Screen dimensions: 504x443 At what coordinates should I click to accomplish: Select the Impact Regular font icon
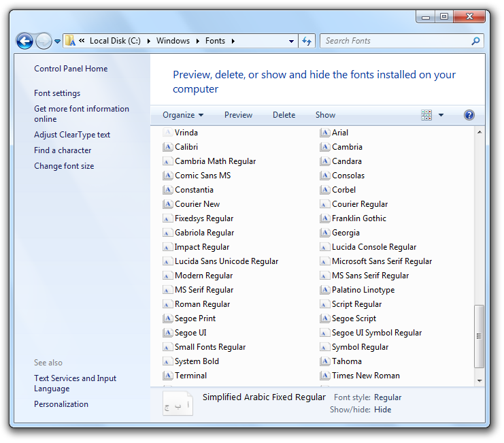167,247
